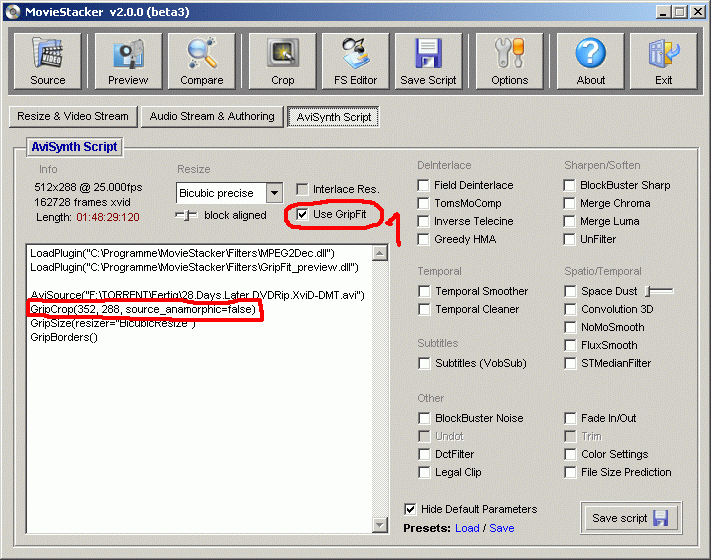711x560 pixels.
Task: Enable Fade In/Out
Action: pyautogui.click(x=570, y=418)
